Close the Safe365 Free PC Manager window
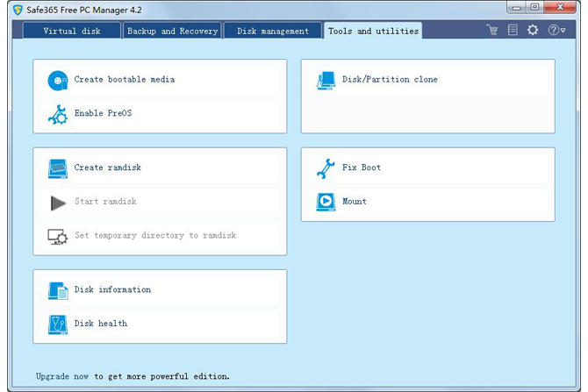 pyautogui.click(x=560, y=8)
